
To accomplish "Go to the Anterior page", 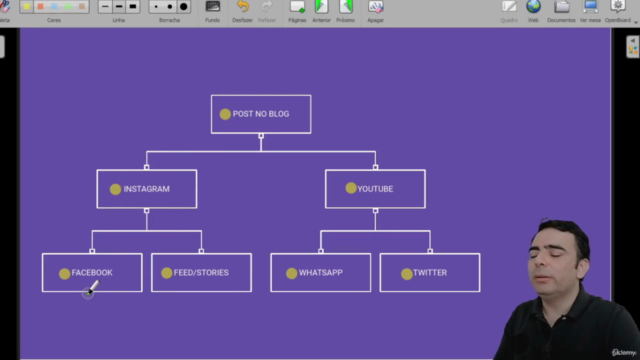I will tap(321, 11).
